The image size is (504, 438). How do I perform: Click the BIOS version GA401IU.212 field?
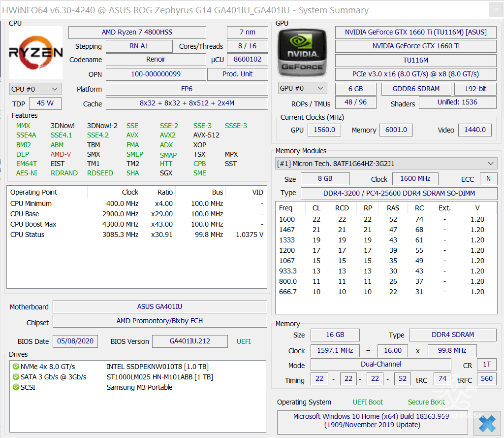pos(189,341)
